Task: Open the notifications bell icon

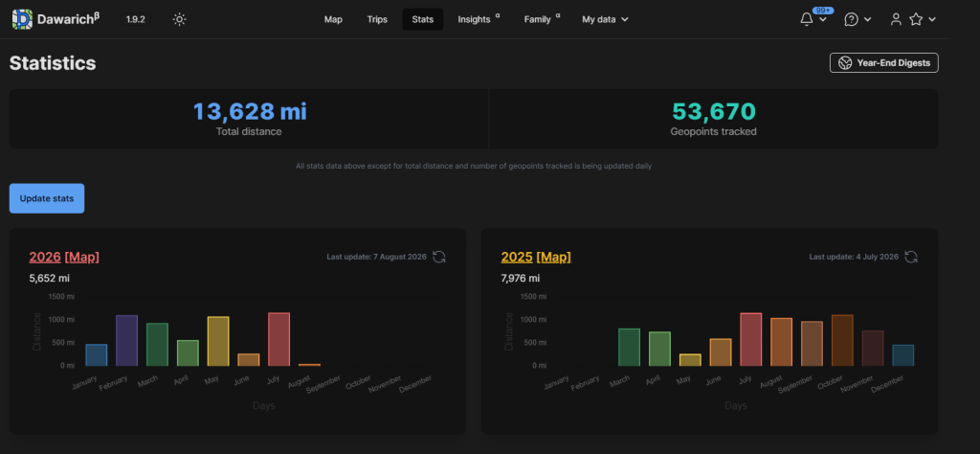Action: (x=807, y=19)
